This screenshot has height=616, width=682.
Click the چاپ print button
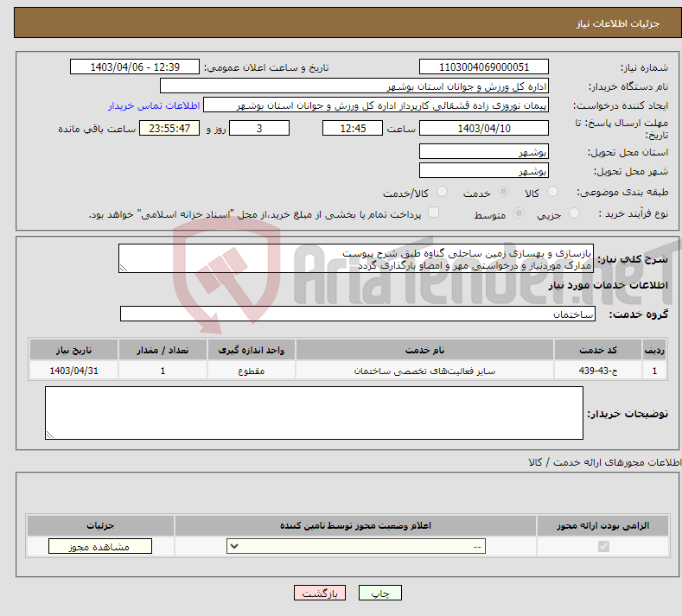(x=379, y=593)
